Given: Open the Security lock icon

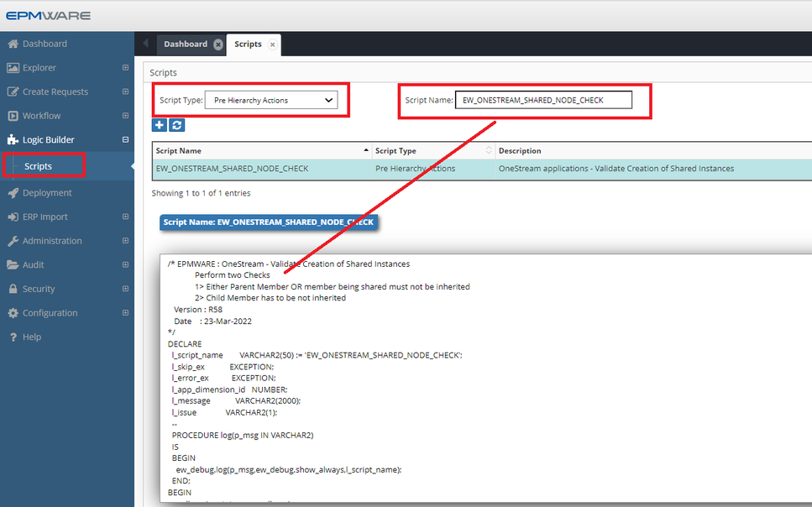Looking at the screenshot, I should click(x=13, y=288).
